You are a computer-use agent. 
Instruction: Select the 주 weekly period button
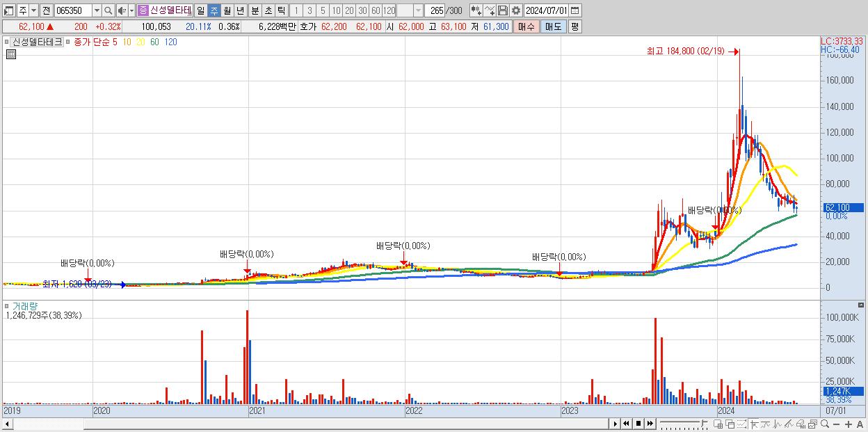pyautogui.click(x=214, y=10)
